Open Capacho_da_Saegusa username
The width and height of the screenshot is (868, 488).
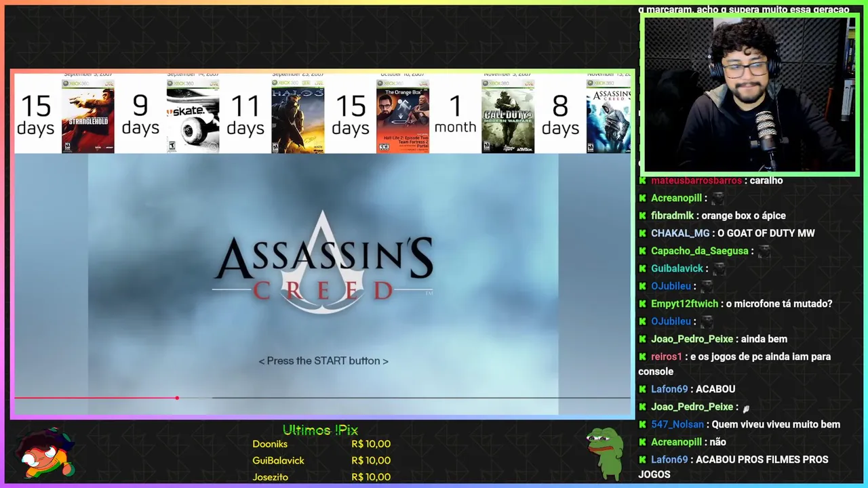click(700, 251)
